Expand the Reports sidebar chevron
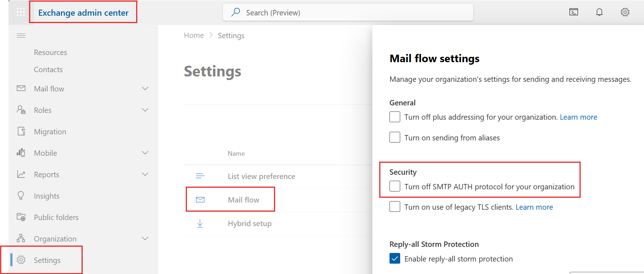This screenshot has width=644, height=274. point(145,174)
